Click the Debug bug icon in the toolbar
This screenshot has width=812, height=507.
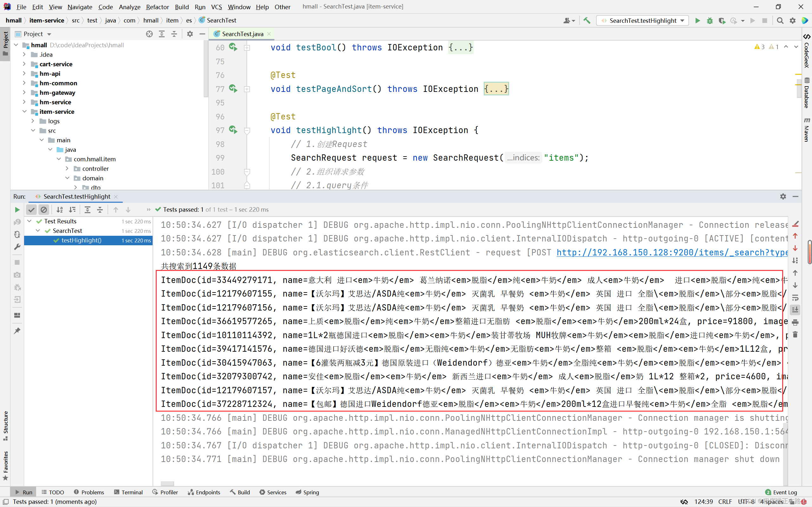(710, 21)
